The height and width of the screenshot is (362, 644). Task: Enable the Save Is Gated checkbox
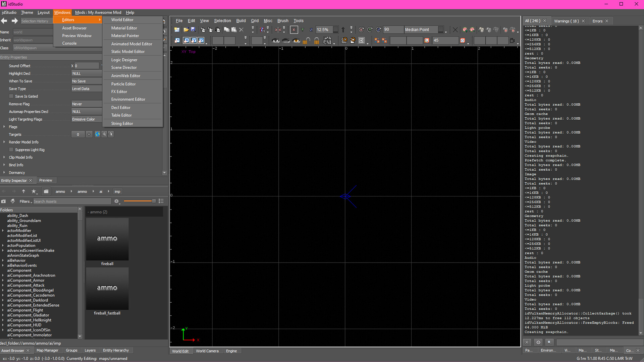pyautogui.click(x=11, y=96)
